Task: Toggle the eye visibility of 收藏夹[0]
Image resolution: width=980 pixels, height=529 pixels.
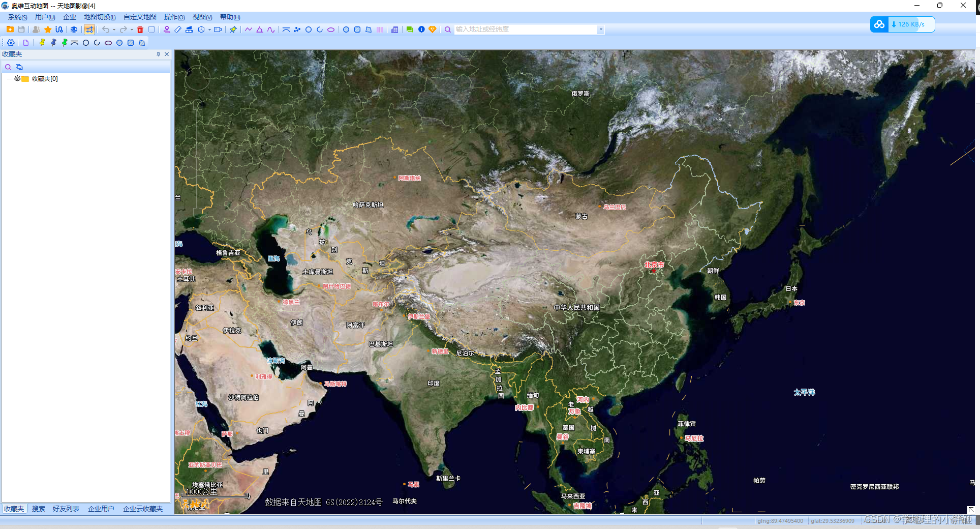Action: (x=17, y=78)
